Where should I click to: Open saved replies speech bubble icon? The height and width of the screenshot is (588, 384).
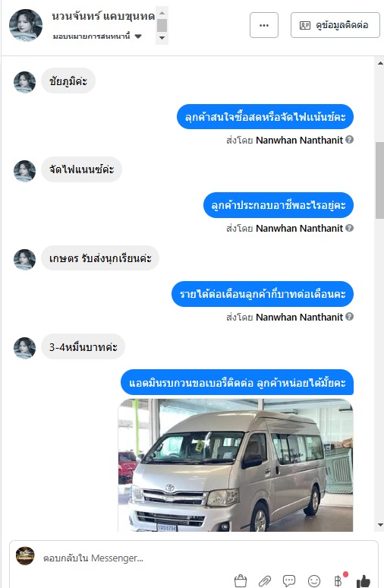click(289, 581)
